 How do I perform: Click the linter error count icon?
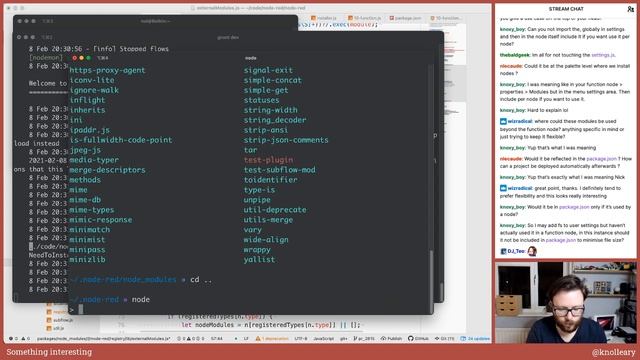tap(11, 338)
